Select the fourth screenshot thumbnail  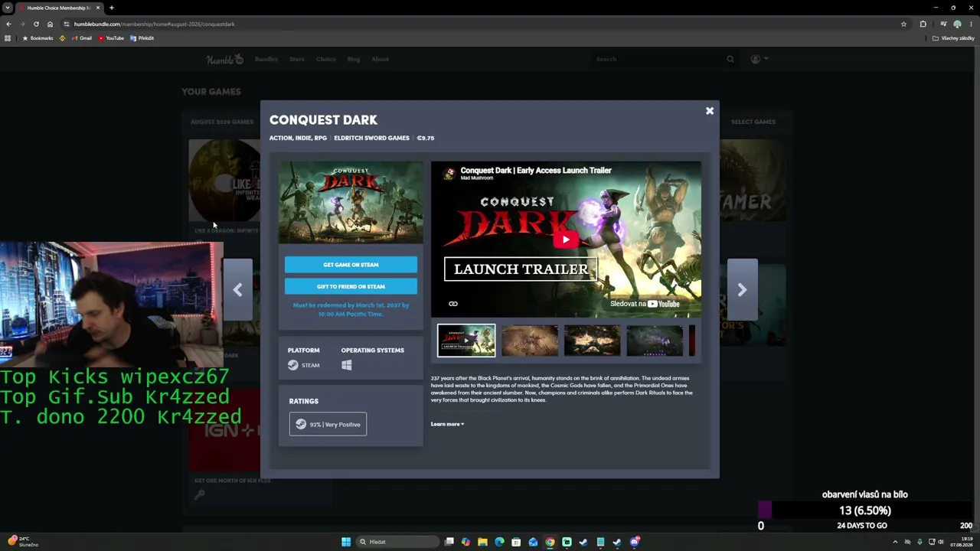click(x=655, y=341)
